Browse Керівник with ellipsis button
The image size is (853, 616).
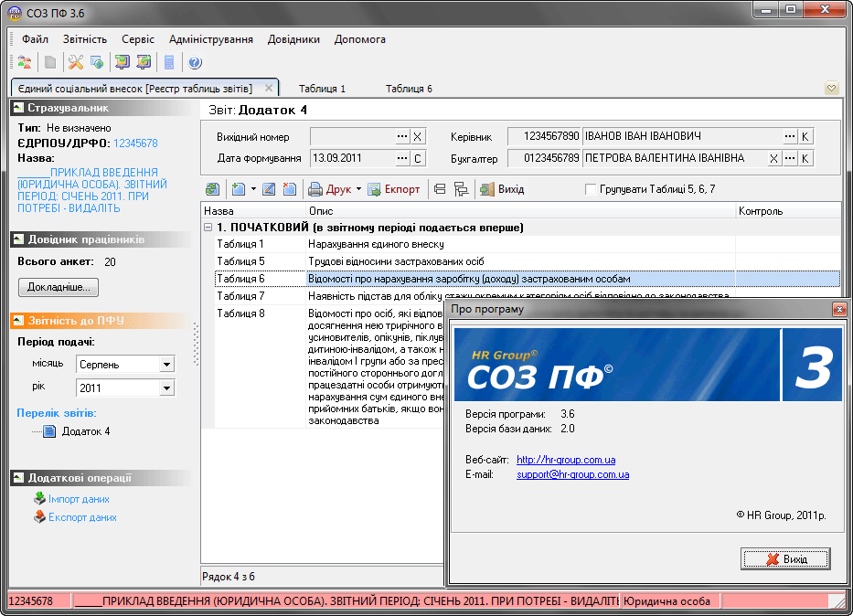tap(790, 136)
